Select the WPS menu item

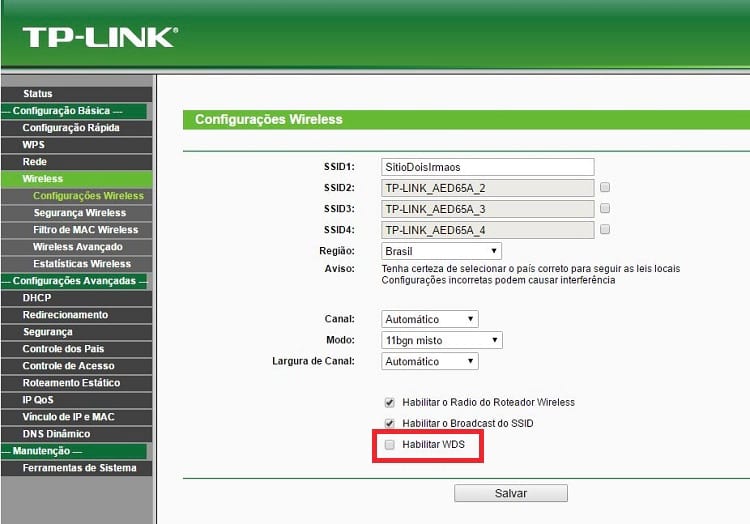(x=77, y=144)
